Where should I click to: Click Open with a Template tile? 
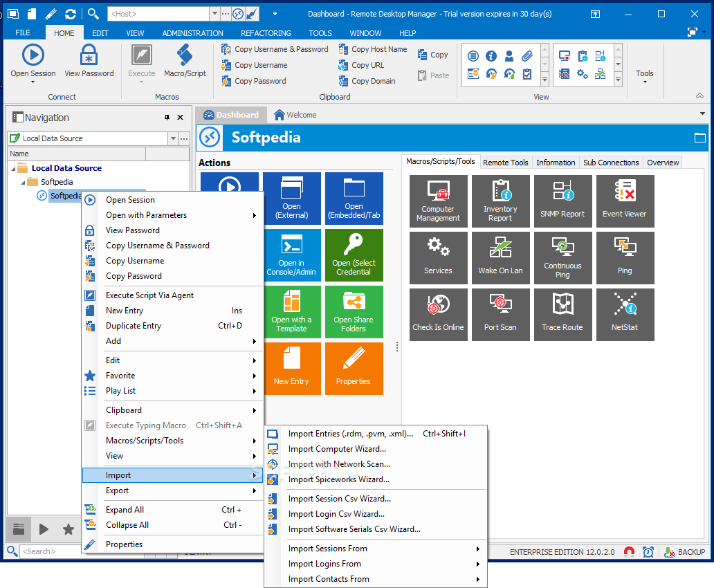(x=291, y=311)
